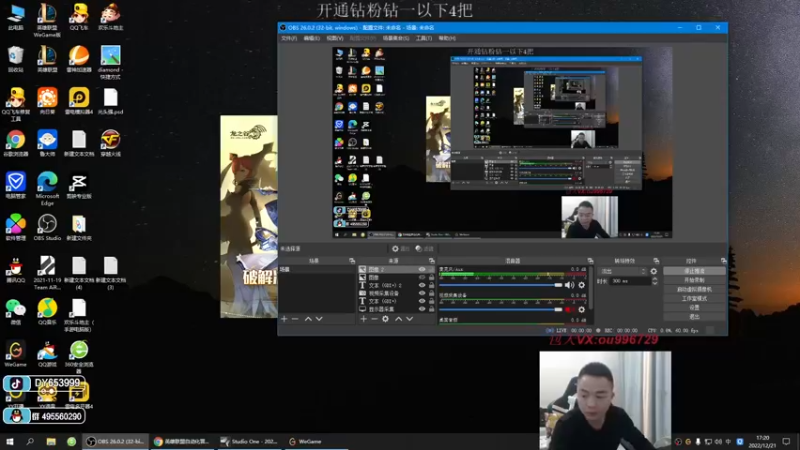This screenshot has width=800, height=450.
Task: Open source properties gear in Sources panel
Action: click(386, 319)
